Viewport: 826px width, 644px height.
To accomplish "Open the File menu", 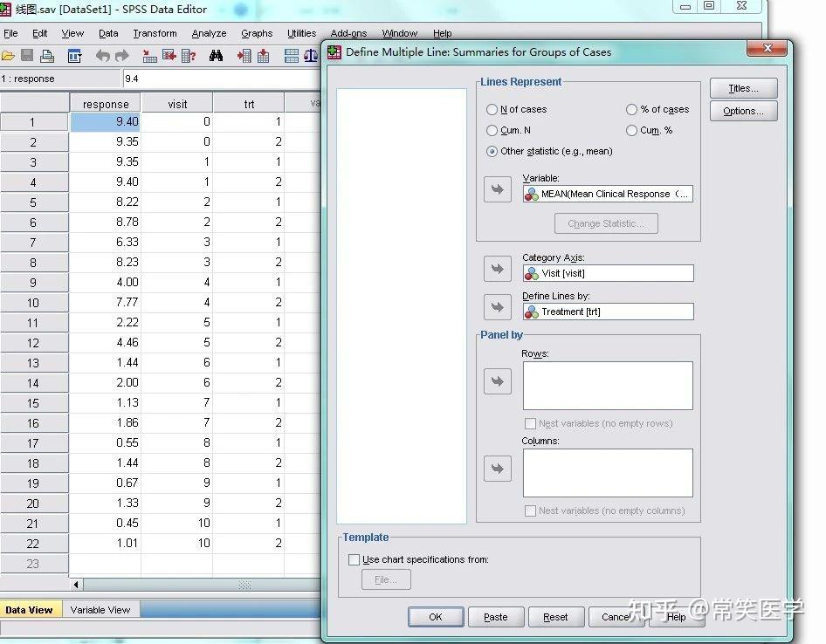I will (x=10, y=33).
